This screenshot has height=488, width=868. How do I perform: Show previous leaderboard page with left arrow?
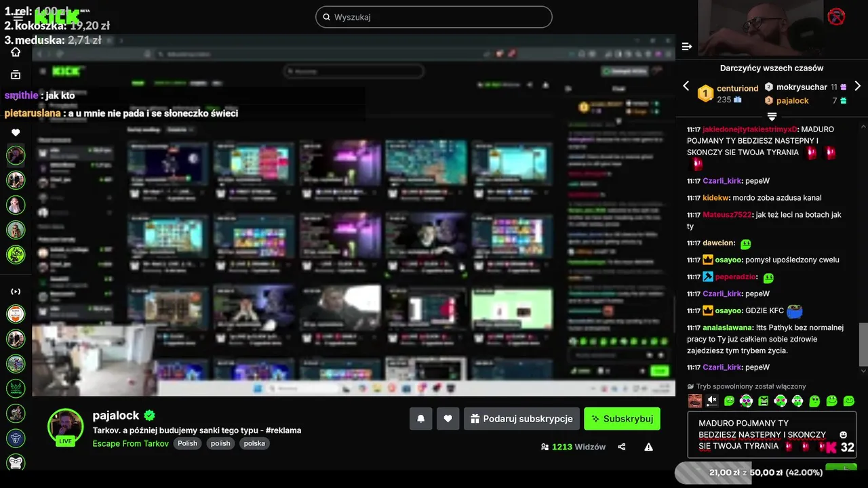tap(686, 86)
